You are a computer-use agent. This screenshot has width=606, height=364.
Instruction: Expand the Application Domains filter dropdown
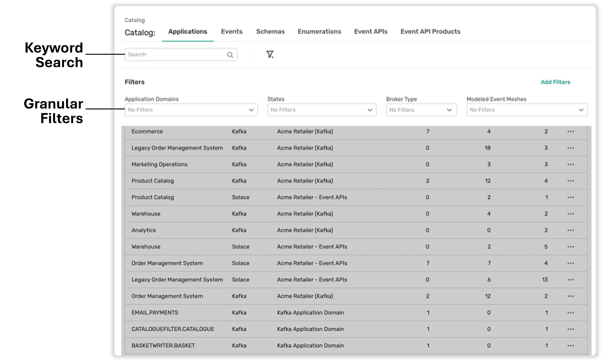coord(191,110)
